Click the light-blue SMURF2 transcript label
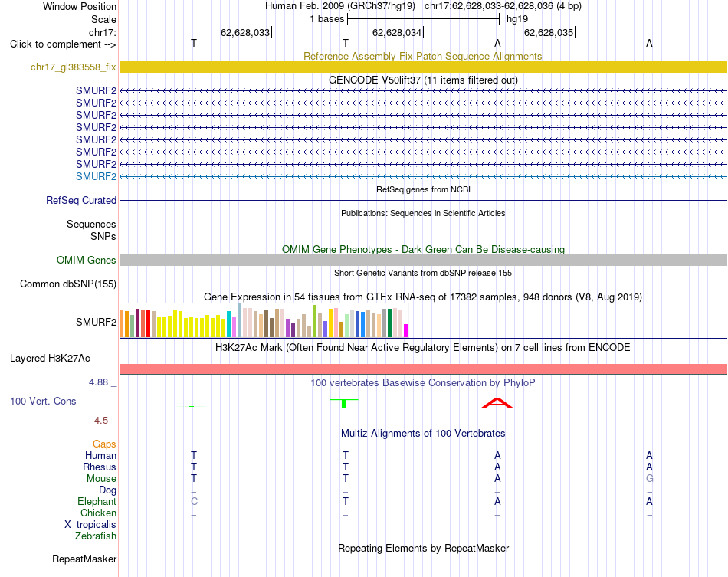 point(96,176)
